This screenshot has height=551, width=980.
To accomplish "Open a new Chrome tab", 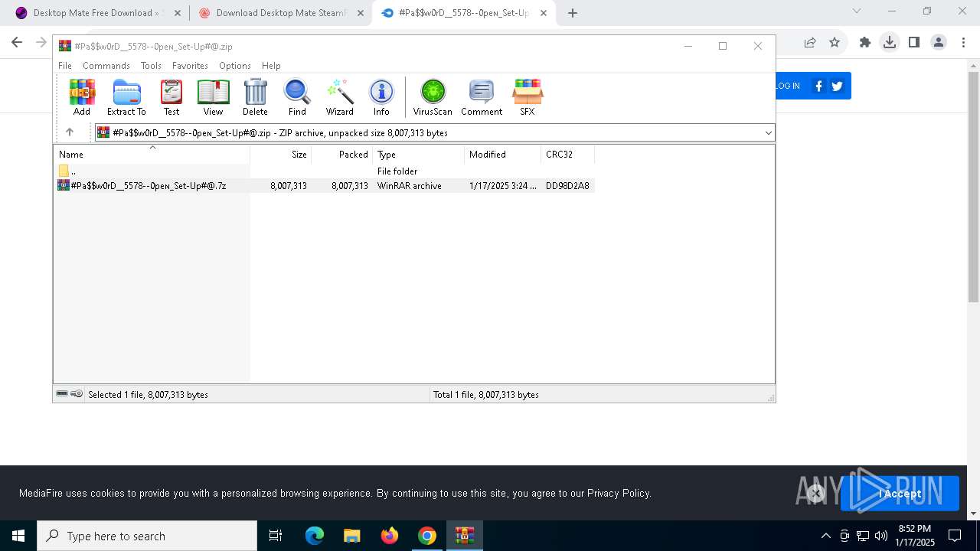I will click(x=573, y=13).
